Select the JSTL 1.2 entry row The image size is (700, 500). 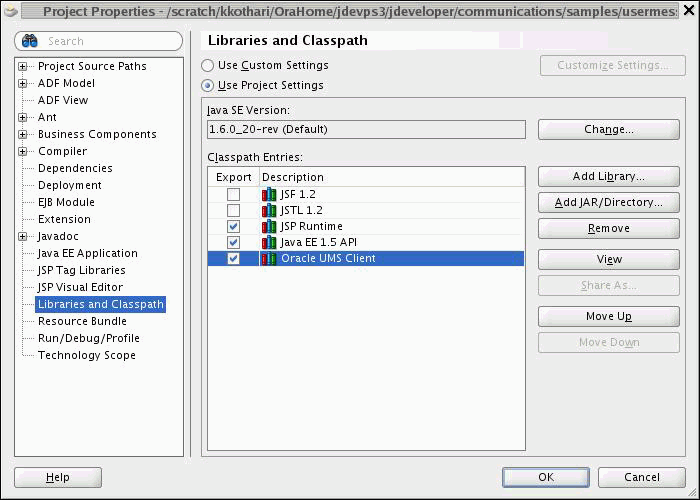[x=366, y=210]
